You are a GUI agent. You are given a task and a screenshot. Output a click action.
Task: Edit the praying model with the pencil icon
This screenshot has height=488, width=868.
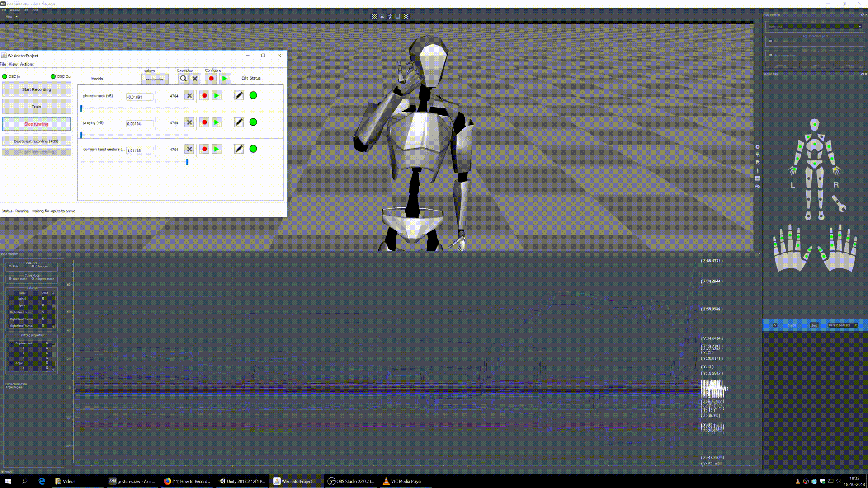[239, 122]
